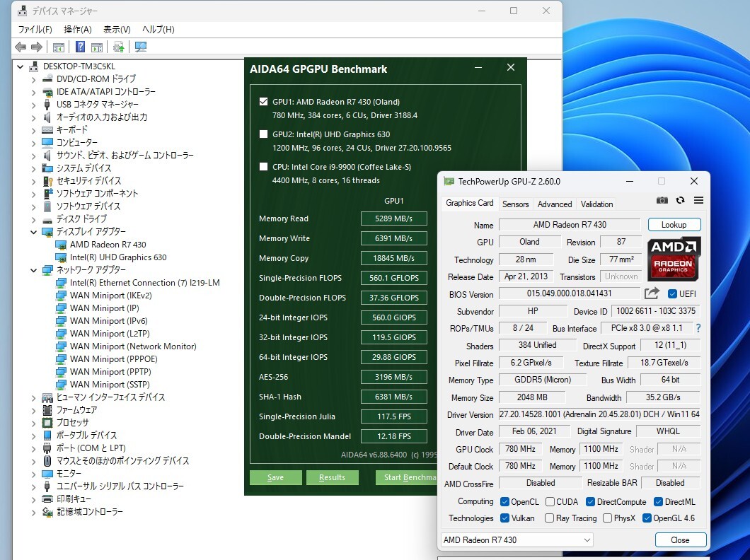Expand the セキュリティ デバイス node
Viewport: 750px width, 560px height.
(33, 182)
